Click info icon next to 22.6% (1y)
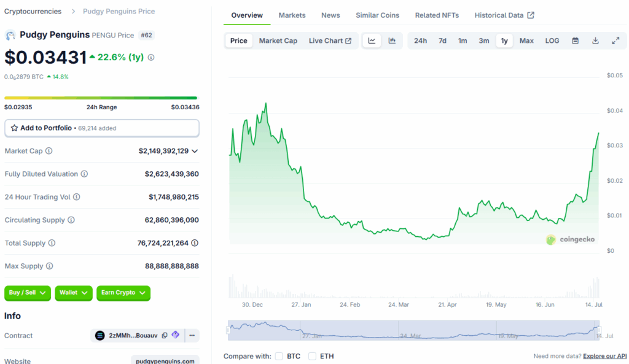 tap(151, 57)
